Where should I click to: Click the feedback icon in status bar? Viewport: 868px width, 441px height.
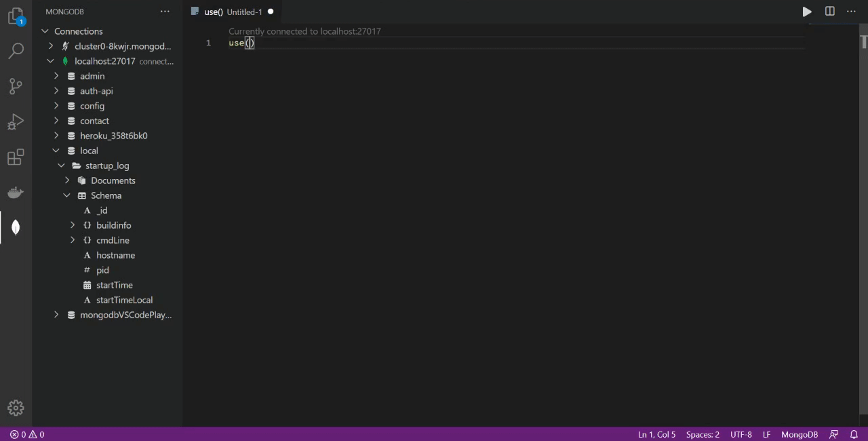834,434
